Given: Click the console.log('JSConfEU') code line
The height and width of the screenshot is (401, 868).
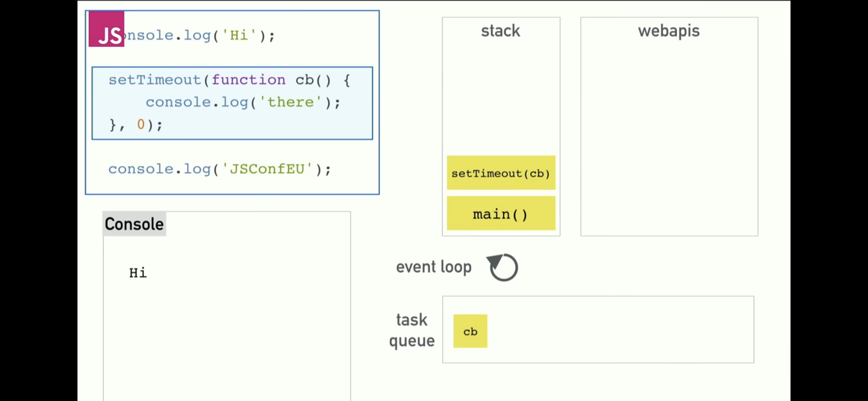Looking at the screenshot, I should pos(219,169).
